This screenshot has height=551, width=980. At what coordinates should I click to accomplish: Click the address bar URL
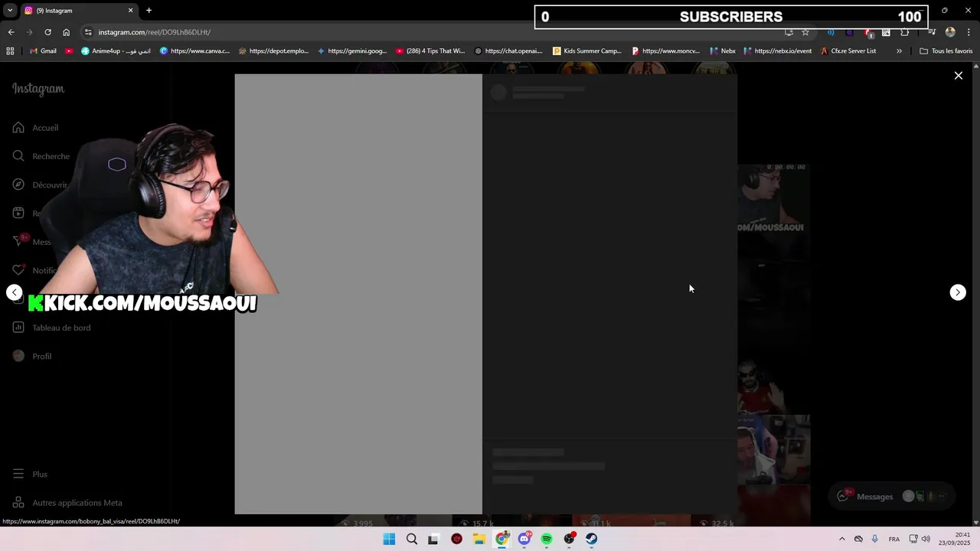tap(155, 32)
